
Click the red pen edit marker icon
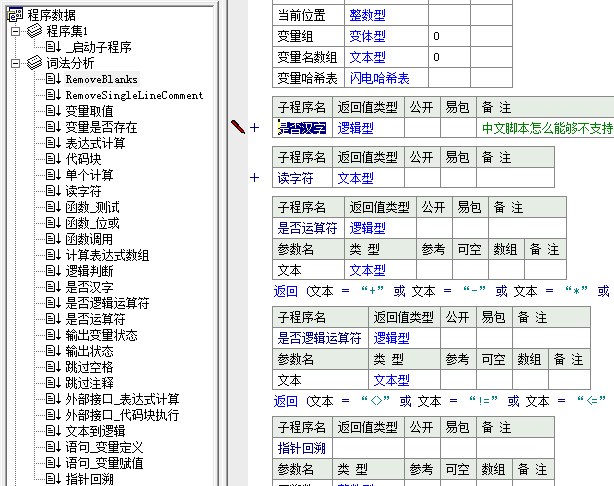coord(238,127)
